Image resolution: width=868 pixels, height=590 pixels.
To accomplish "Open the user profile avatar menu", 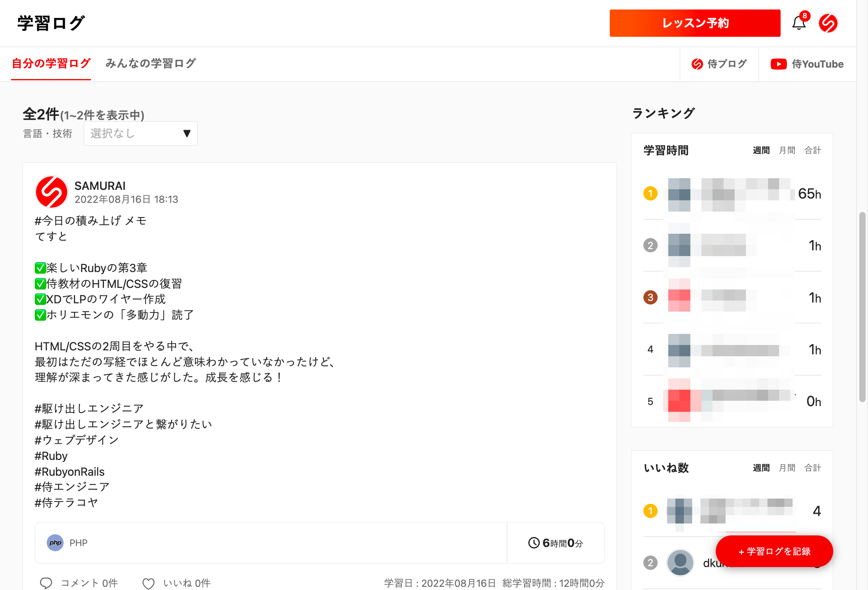I will pos(828,23).
